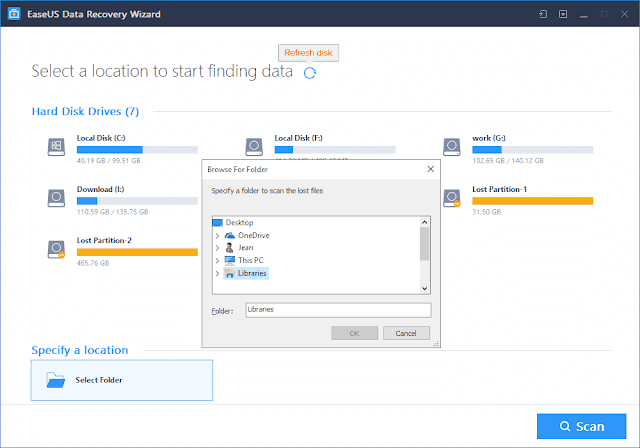The height and width of the screenshot is (448, 640).
Task: Click the Lost Partition-1 orange bar
Action: (x=533, y=201)
